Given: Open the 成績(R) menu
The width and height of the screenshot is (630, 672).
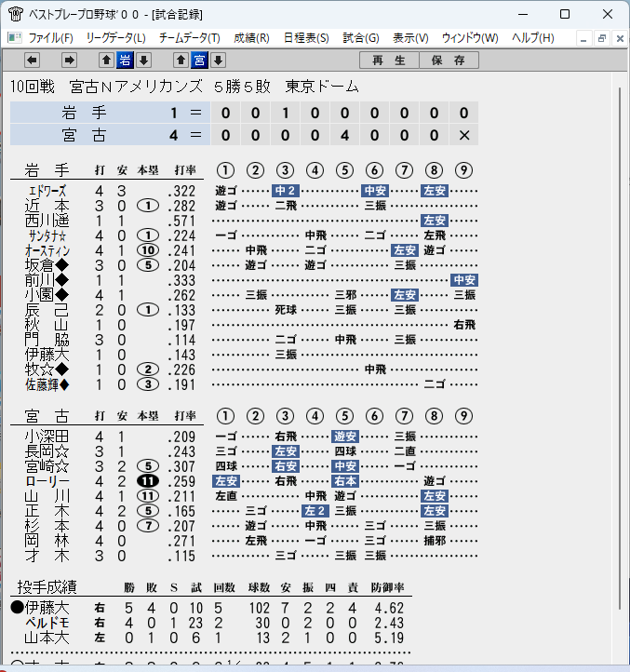Looking at the screenshot, I should pyautogui.click(x=251, y=38).
